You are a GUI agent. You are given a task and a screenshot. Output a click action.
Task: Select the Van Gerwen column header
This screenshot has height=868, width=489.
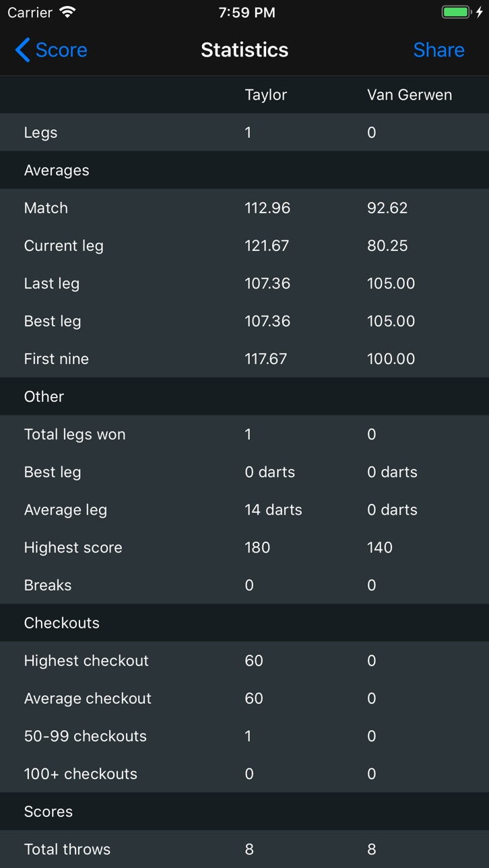click(x=410, y=95)
